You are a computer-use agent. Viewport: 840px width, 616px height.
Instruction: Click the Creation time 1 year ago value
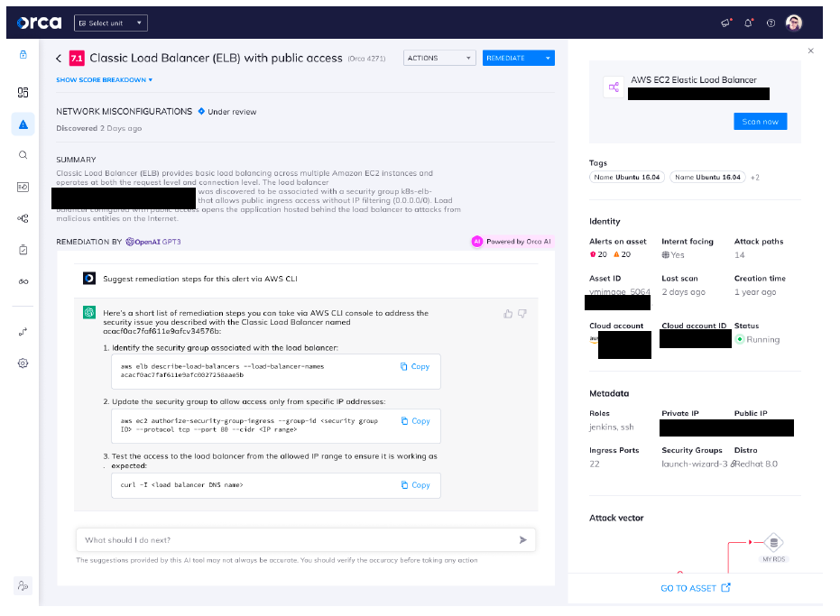755,292
